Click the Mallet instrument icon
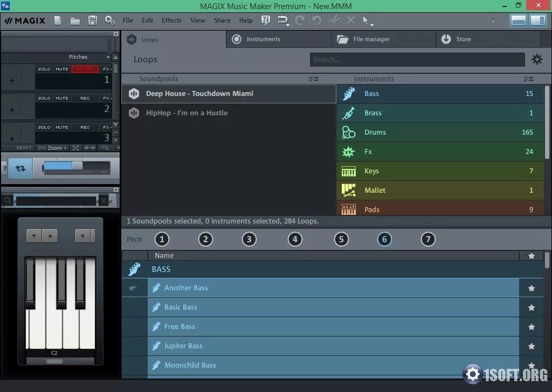Viewport: 552px width, 392px height. 349,190
